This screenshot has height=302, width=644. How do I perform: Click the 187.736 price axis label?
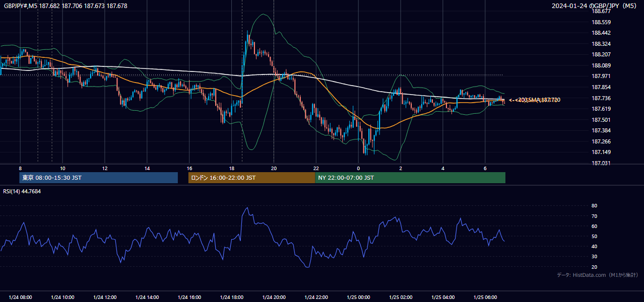(x=601, y=98)
